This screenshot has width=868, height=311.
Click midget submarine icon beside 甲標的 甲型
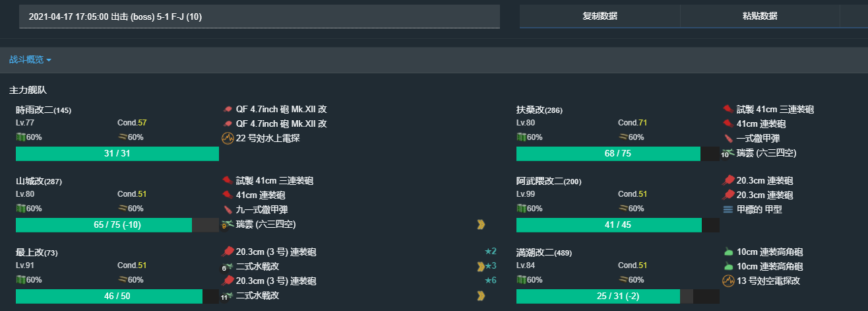728,210
